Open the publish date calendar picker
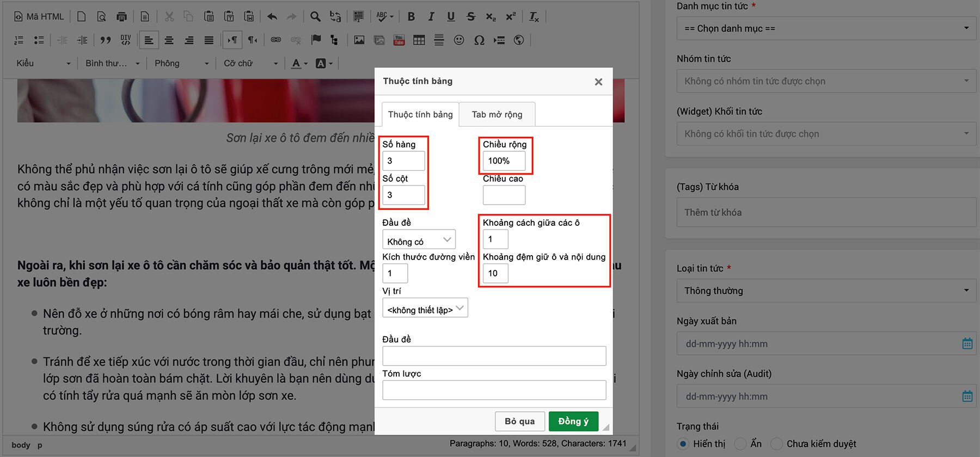The width and height of the screenshot is (980, 457). (967, 344)
